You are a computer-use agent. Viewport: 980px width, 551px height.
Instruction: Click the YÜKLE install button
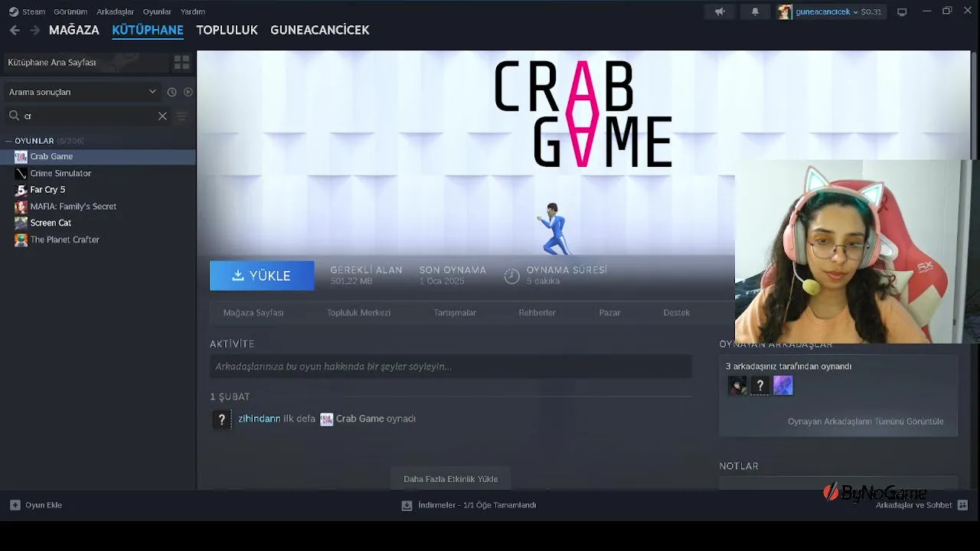point(262,275)
